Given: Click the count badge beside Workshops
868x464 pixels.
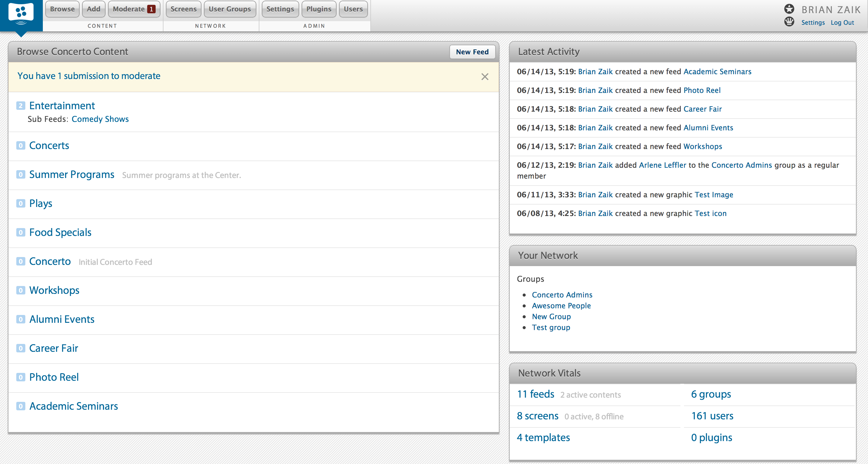Looking at the screenshot, I should (x=21, y=290).
